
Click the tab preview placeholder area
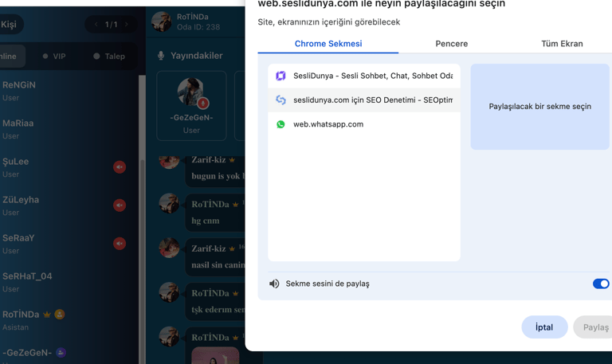[539, 107]
